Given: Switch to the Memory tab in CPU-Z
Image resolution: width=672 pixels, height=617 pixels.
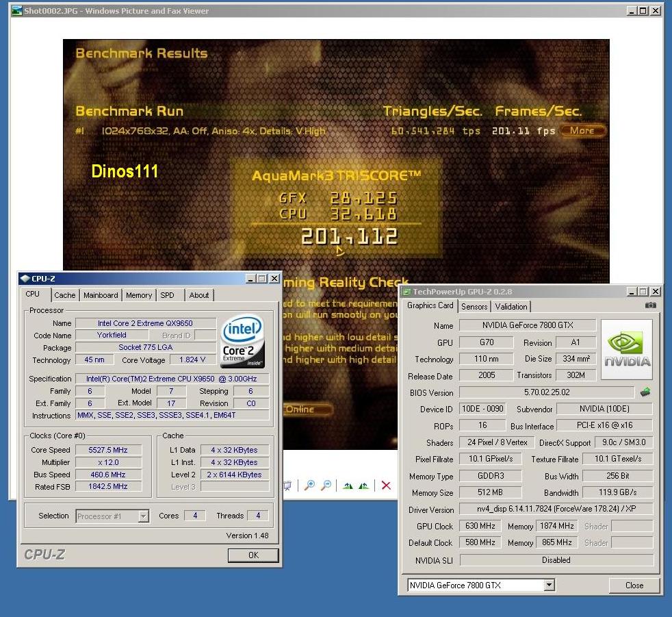Looking at the screenshot, I should click(x=139, y=295).
